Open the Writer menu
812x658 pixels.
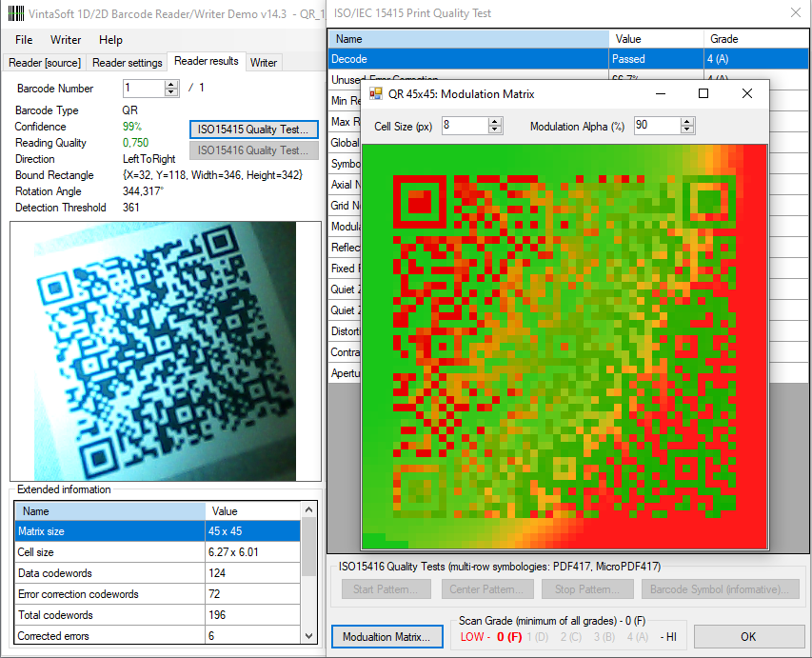click(x=66, y=40)
